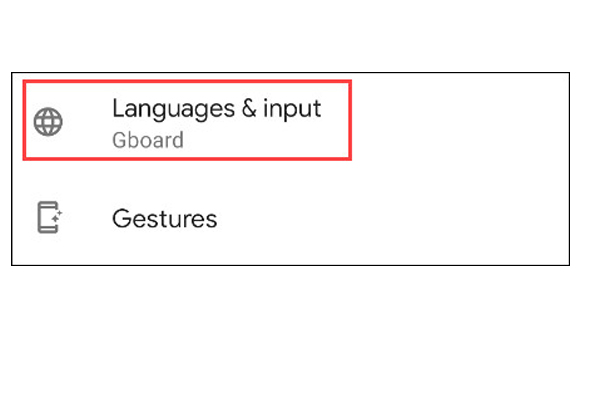Image resolution: width=600 pixels, height=400 pixels.
Task: Click the globe icon beside Languages & input
Action: (x=47, y=122)
